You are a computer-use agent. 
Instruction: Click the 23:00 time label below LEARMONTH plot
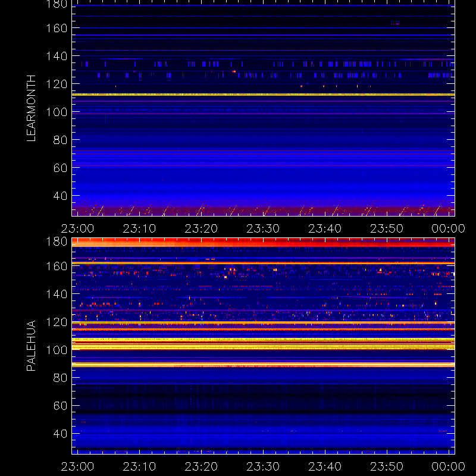tap(77, 228)
